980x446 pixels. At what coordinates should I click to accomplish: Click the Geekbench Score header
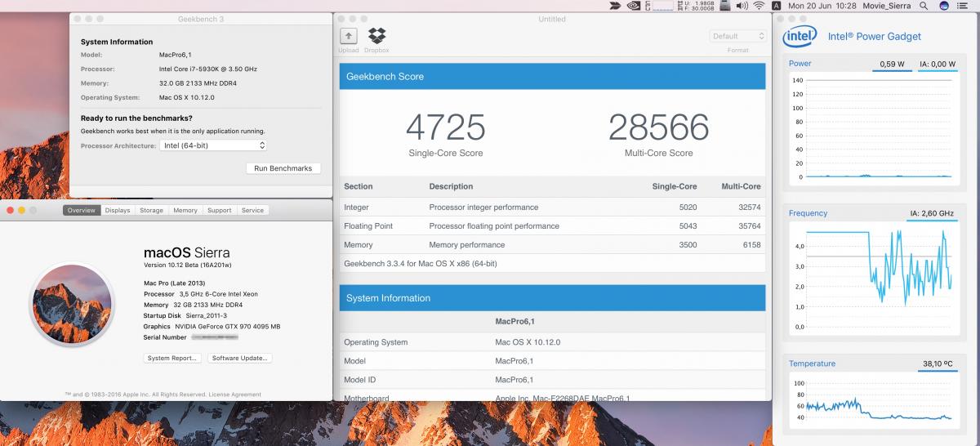click(x=553, y=76)
